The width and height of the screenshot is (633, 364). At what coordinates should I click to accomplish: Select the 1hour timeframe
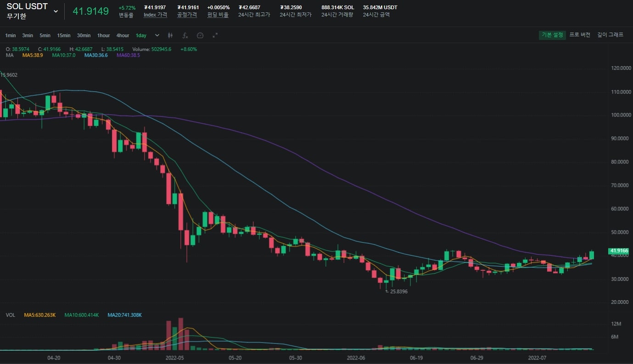pyautogui.click(x=103, y=35)
